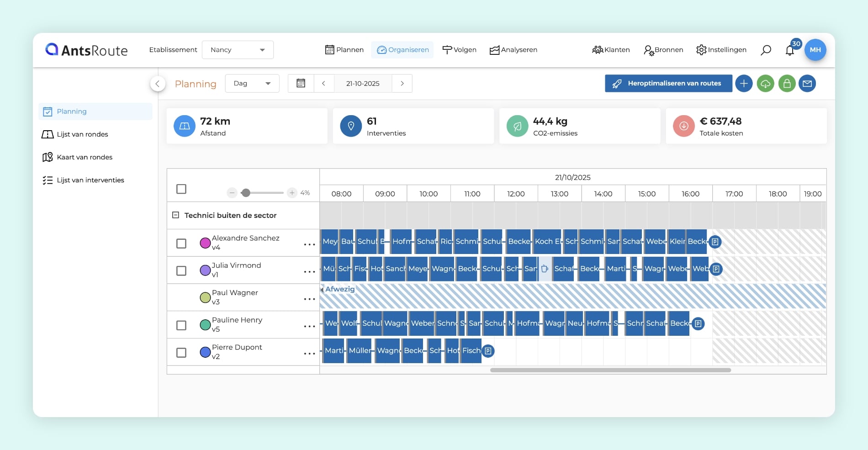
Task: Select the Julia Virmond row checkbox
Action: (181, 271)
